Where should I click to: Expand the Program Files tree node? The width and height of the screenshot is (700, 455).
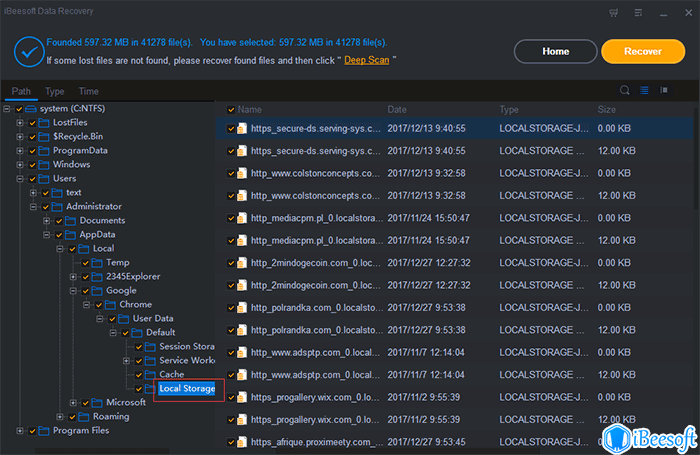point(20,431)
